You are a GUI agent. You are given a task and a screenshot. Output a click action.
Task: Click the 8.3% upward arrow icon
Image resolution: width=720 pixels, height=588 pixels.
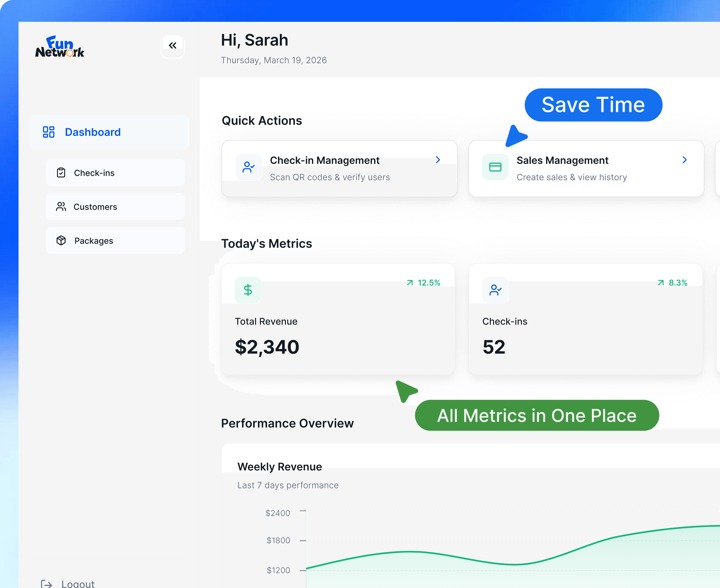pyautogui.click(x=661, y=283)
